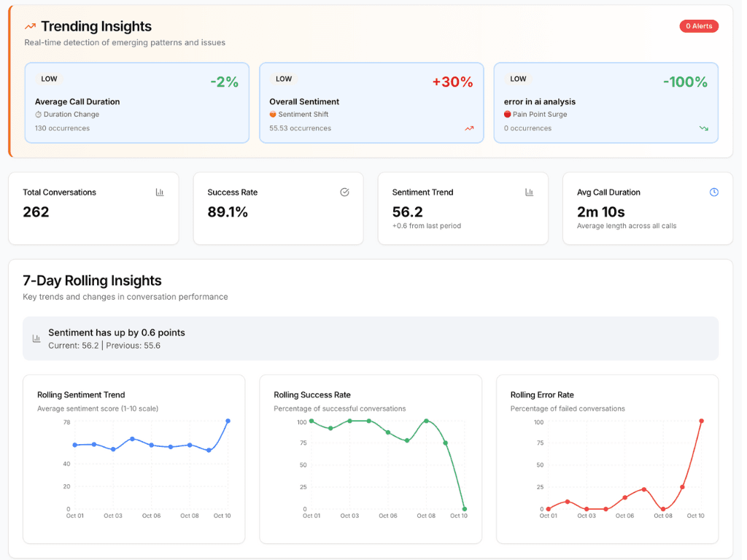Click the -100% value on error analysis card
747x560 pixels.
click(685, 82)
